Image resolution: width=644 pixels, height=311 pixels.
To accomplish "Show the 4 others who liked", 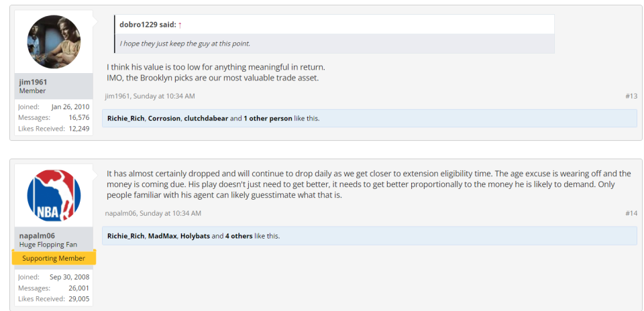I will click(239, 236).
